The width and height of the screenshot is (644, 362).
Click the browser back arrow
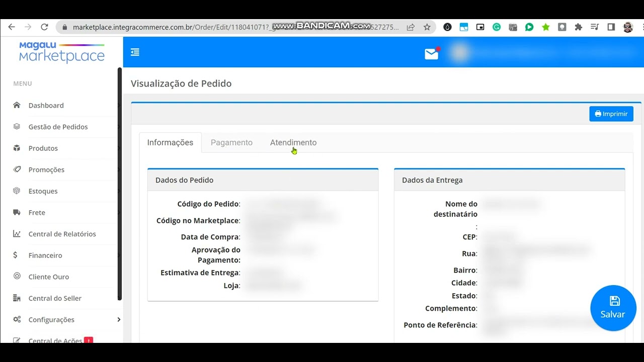point(12,27)
